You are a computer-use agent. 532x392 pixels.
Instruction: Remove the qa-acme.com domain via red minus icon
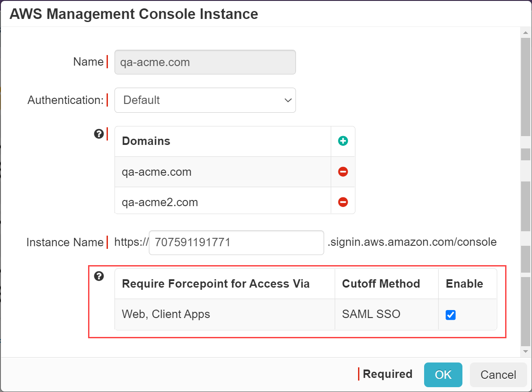coord(343,172)
